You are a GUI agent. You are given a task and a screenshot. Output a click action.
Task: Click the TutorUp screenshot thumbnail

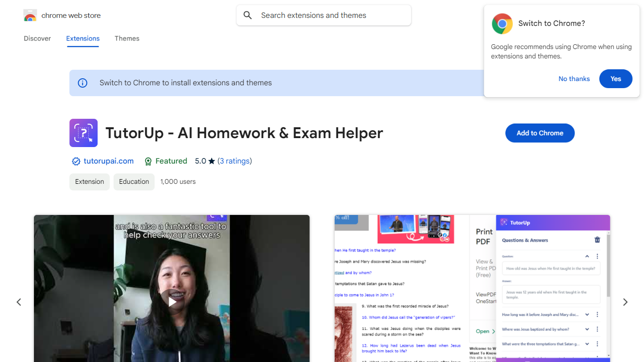coord(472,288)
